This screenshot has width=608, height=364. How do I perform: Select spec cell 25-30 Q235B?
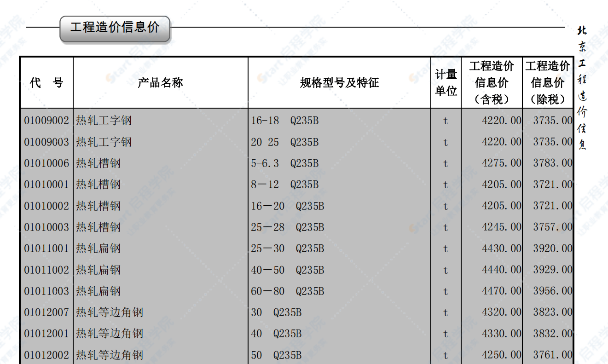(287, 248)
